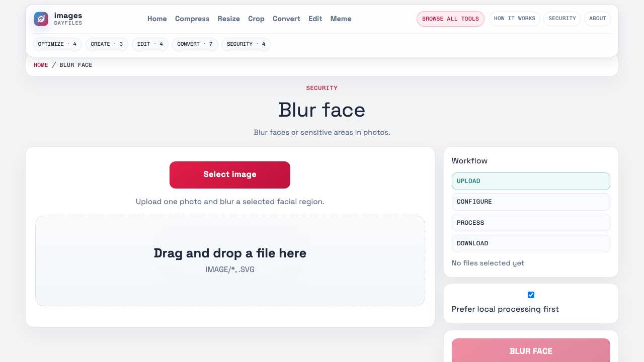Disable 'Prefer local processing first'
Viewport: 644px width, 362px height.
531,295
